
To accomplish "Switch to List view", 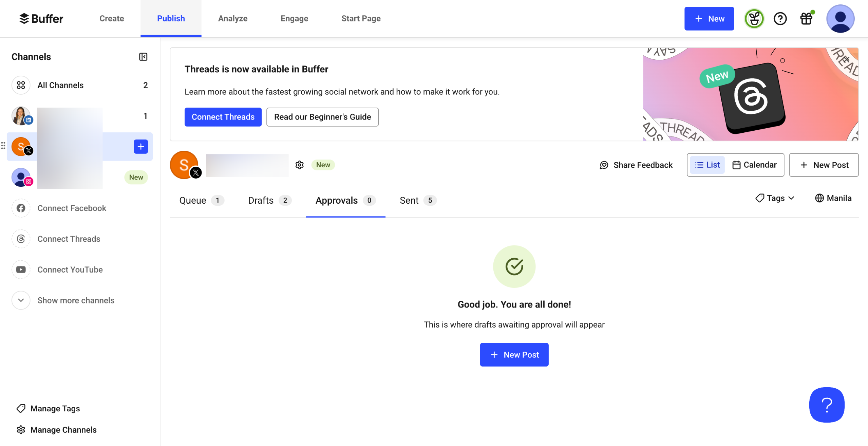I will (707, 165).
